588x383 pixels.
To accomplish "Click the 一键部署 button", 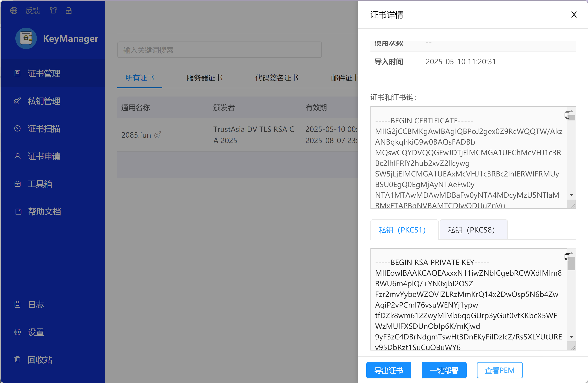I will click(444, 370).
